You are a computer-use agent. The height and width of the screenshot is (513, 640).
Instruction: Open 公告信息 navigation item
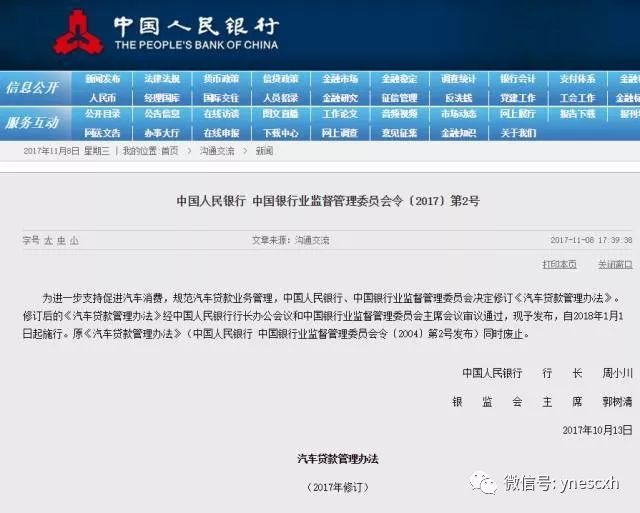[162, 114]
